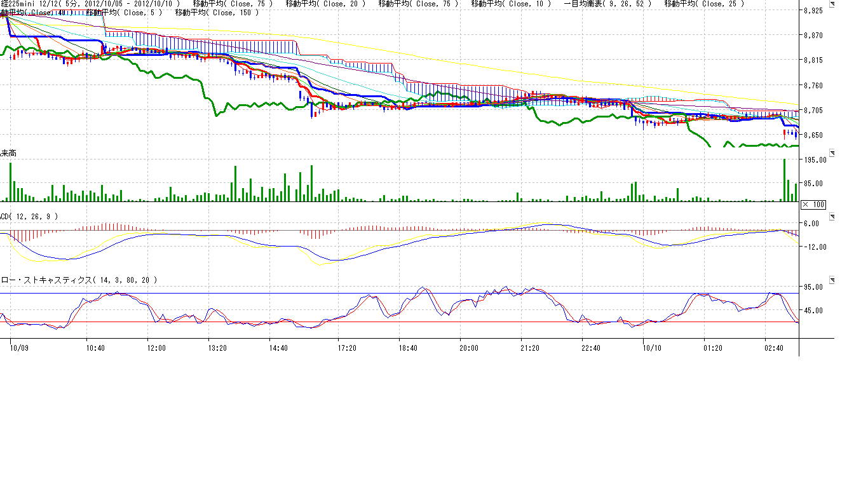Screen dimensions: 868x488
Task: Click the MACD(12, 26, 9) indicator label
Action: coord(29,216)
